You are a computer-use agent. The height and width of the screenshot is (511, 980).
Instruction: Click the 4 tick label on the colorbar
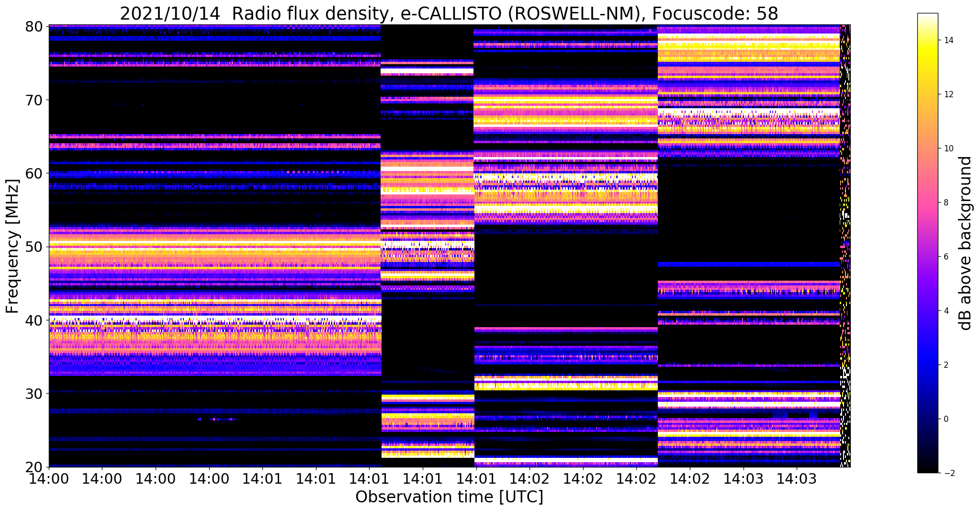point(945,311)
